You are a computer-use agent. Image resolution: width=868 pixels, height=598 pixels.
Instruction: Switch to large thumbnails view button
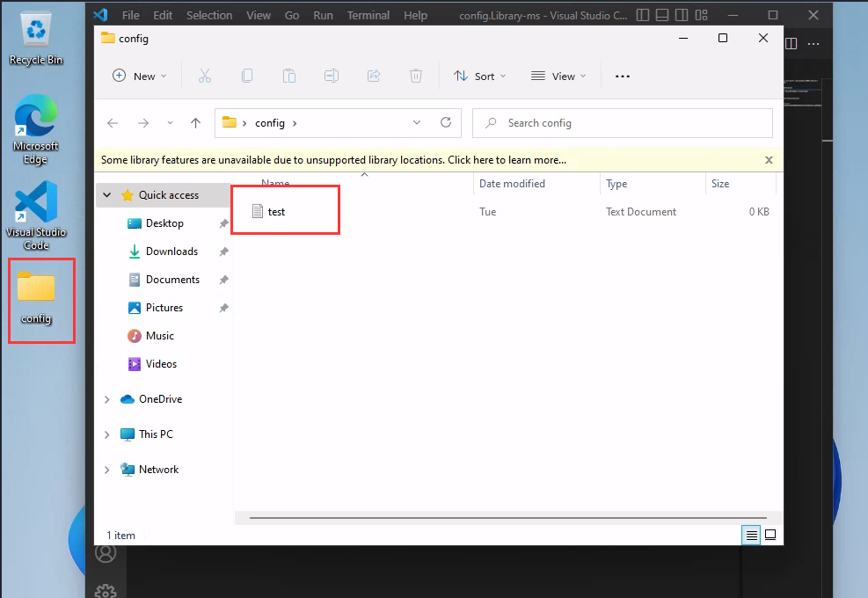click(x=770, y=535)
